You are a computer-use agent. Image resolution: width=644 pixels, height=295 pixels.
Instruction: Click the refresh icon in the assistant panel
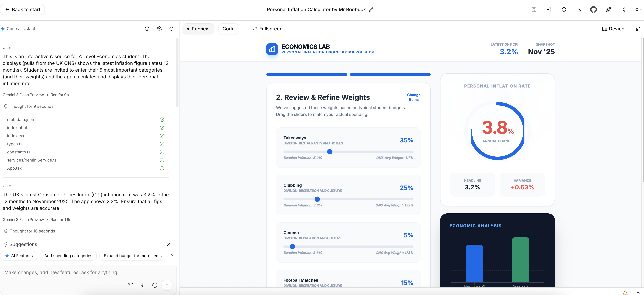[x=172, y=29]
